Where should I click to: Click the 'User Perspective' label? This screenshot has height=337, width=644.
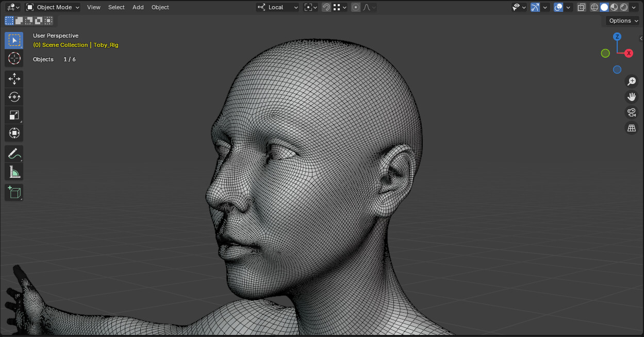[56, 36]
